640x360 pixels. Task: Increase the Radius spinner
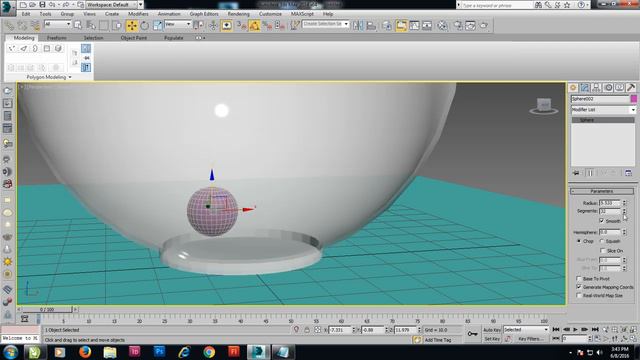(x=624, y=201)
